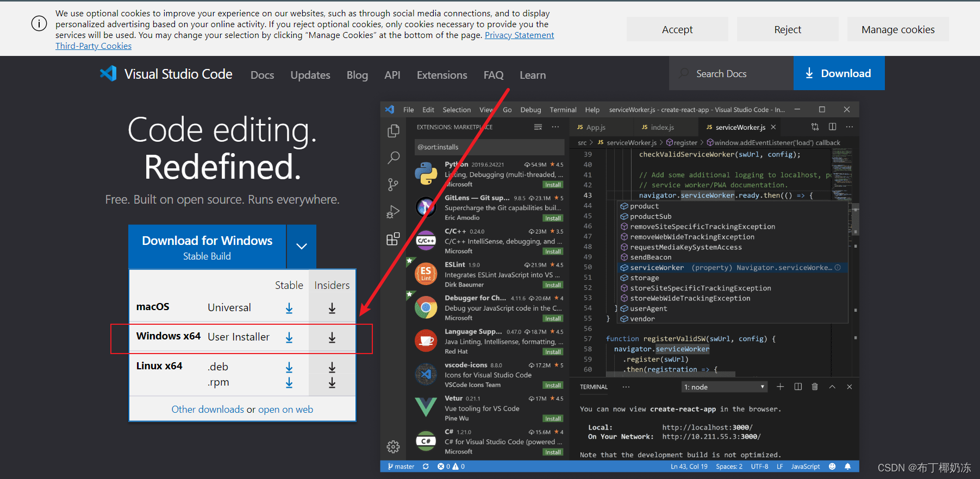Open the Extensions nav item
The image size is (980, 479).
[442, 75]
